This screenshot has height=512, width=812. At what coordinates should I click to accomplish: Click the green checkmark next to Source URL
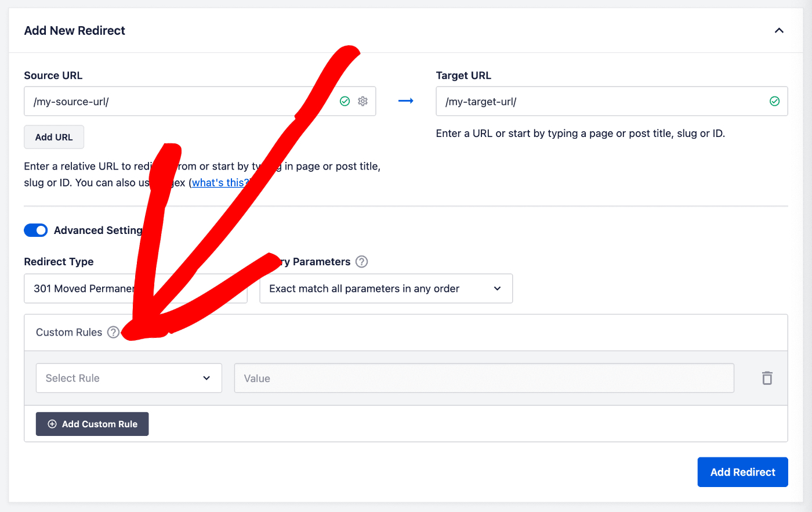click(x=345, y=100)
